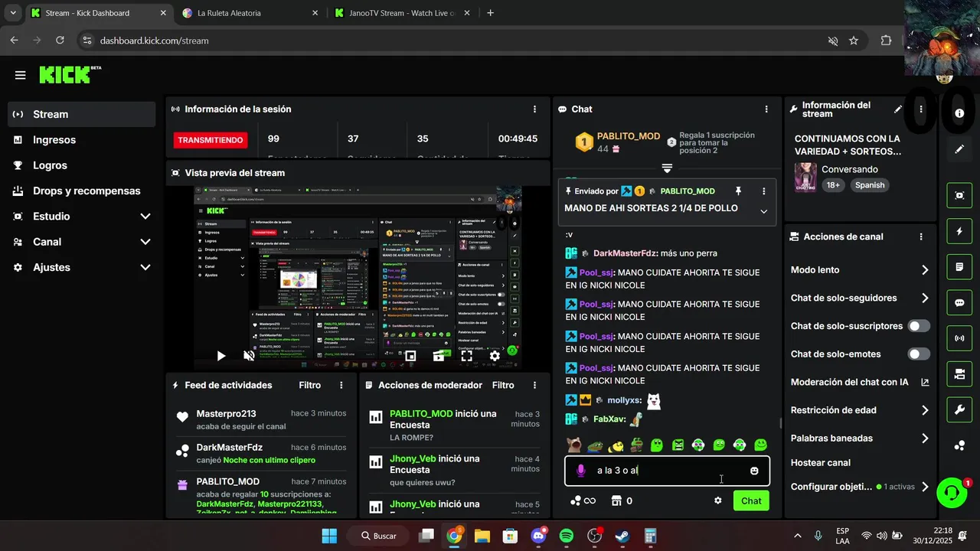Select Stream in the sidebar

tap(81, 114)
